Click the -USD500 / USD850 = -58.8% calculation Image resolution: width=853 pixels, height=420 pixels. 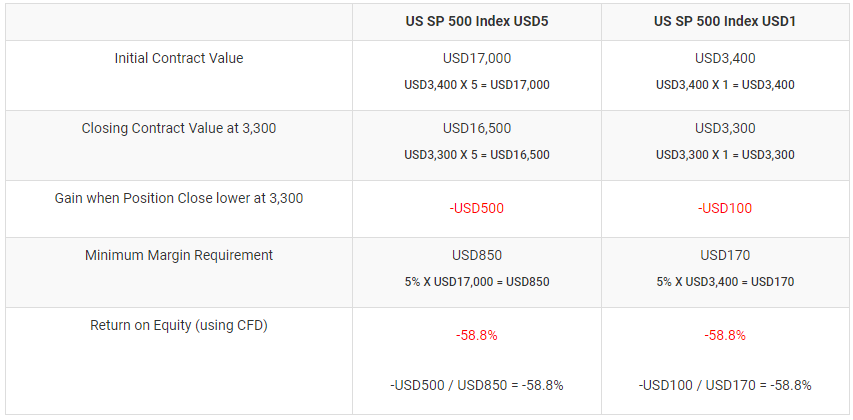pos(477,386)
